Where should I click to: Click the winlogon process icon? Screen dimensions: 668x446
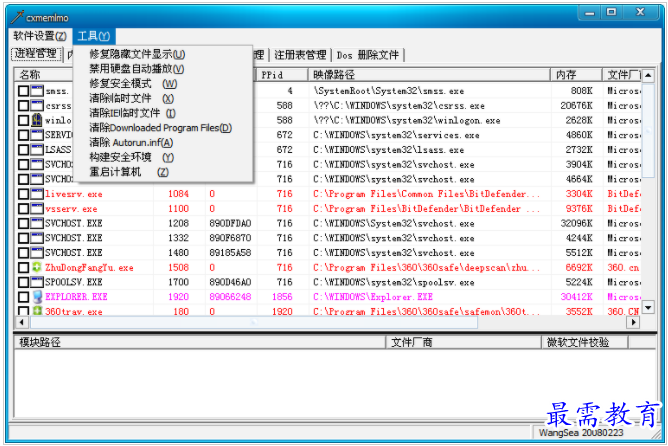(x=37, y=120)
